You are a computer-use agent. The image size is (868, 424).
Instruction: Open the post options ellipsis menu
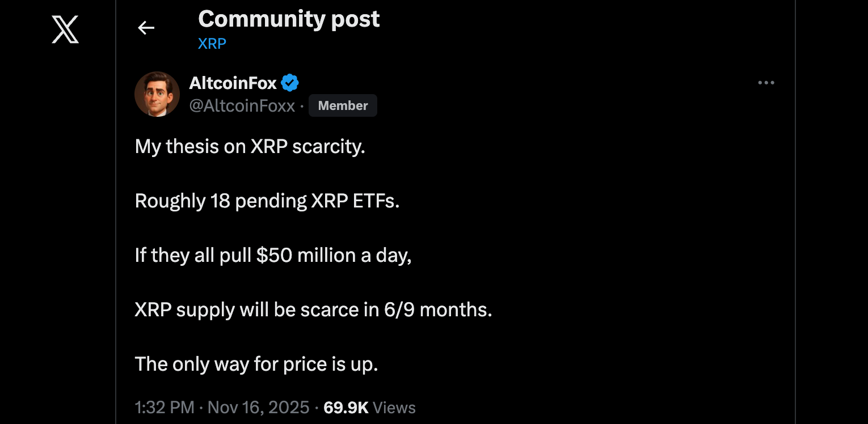coord(766,83)
